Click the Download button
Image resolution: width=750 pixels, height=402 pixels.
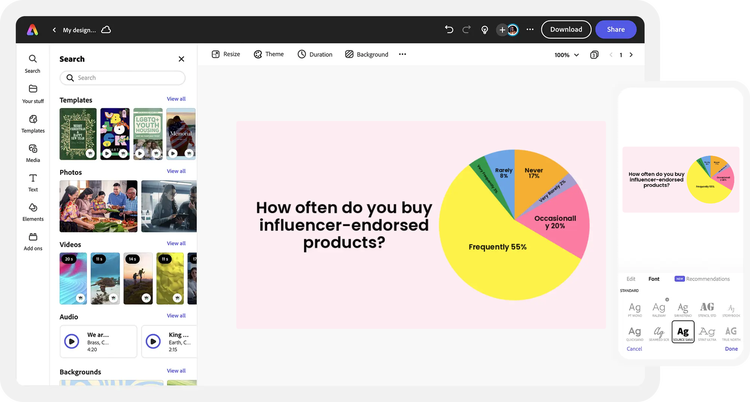[x=566, y=30]
